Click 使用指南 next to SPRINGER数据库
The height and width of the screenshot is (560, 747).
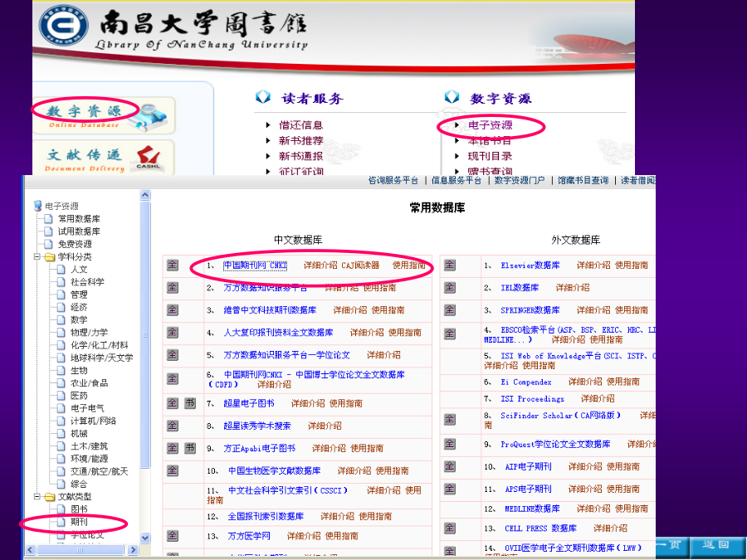point(632,310)
